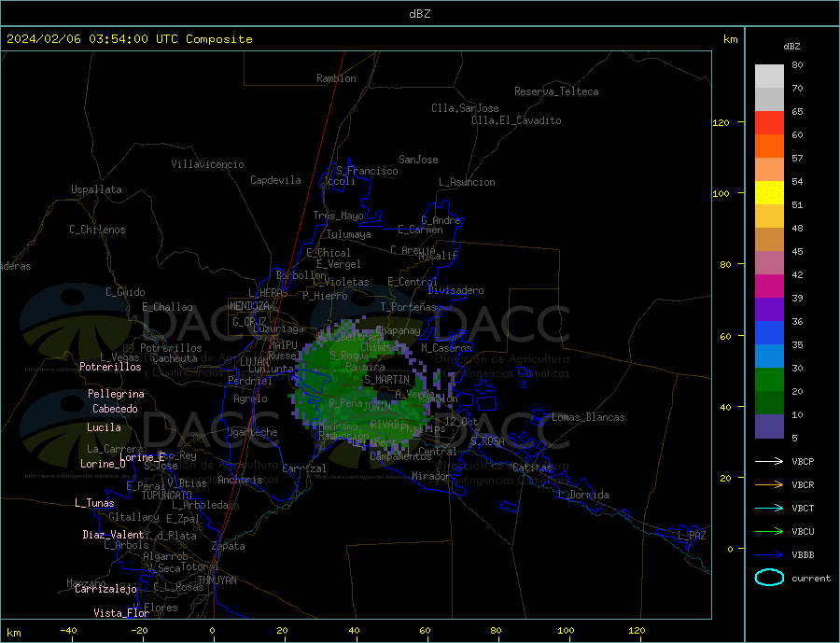Click the 'Capdevila' label on map
The height and width of the screenshot is (643, 840).
[275, 180]
